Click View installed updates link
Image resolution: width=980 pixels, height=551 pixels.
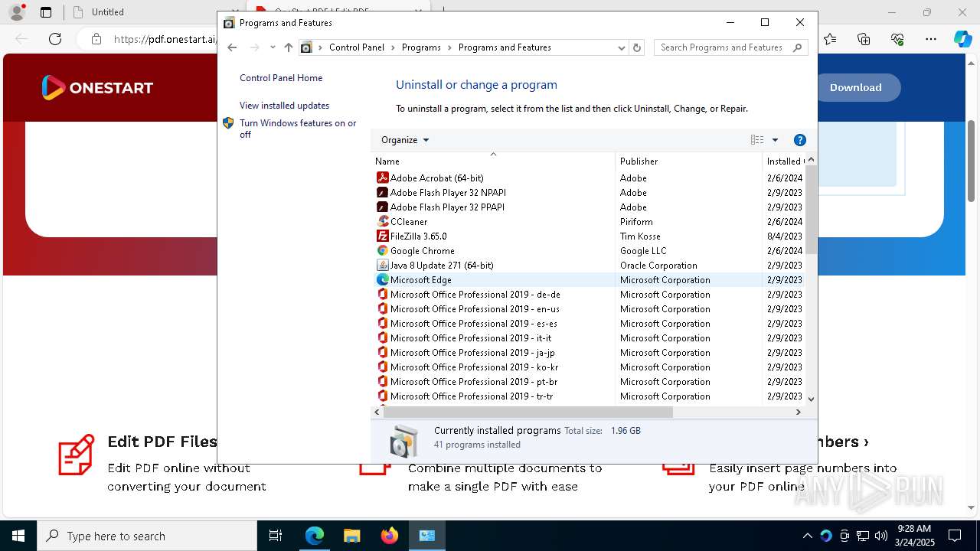284,106
